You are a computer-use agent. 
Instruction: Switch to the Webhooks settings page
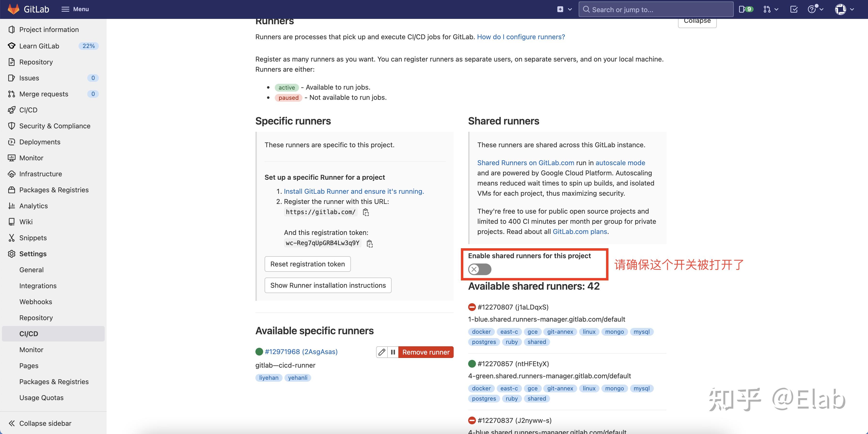pos(36,302)
